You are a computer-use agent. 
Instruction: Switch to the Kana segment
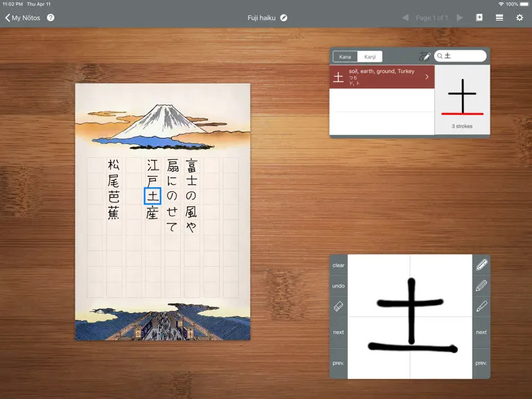[x=345, y=57]
